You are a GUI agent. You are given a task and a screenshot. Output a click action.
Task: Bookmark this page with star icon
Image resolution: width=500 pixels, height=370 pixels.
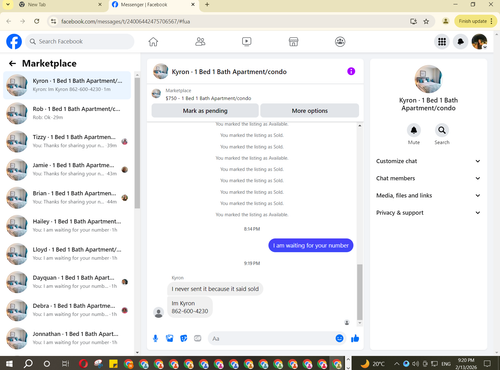(426, 21)
